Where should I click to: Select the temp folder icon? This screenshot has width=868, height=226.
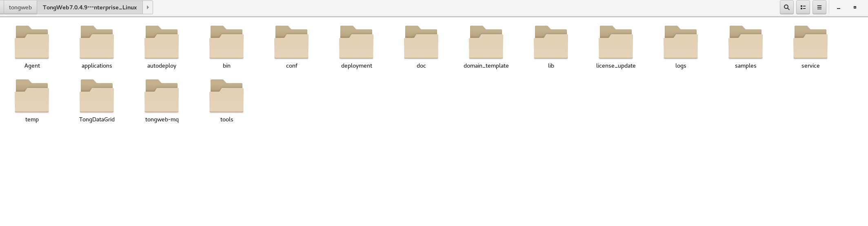(32, 96)
